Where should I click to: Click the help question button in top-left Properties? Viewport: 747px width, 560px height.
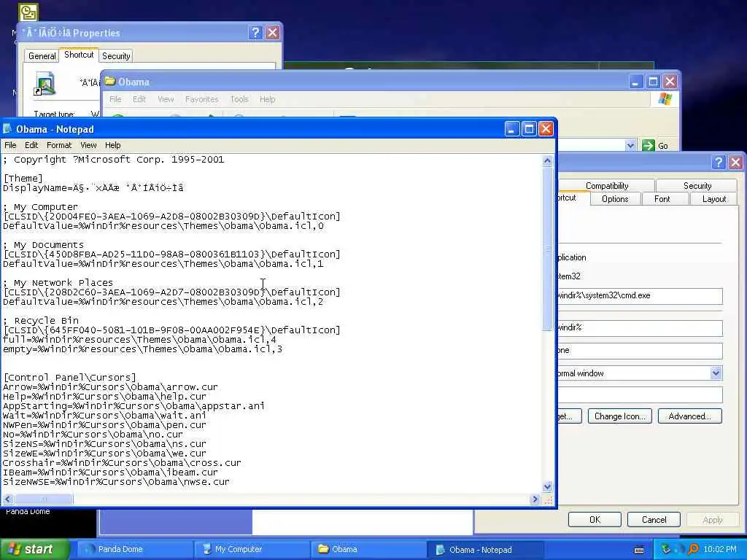(255, 32)
